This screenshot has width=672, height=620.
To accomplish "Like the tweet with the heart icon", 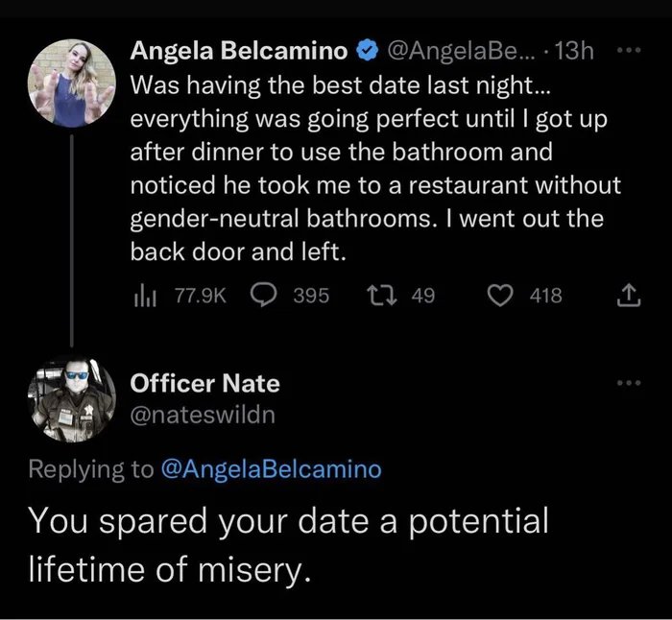I will pos(503,296).
